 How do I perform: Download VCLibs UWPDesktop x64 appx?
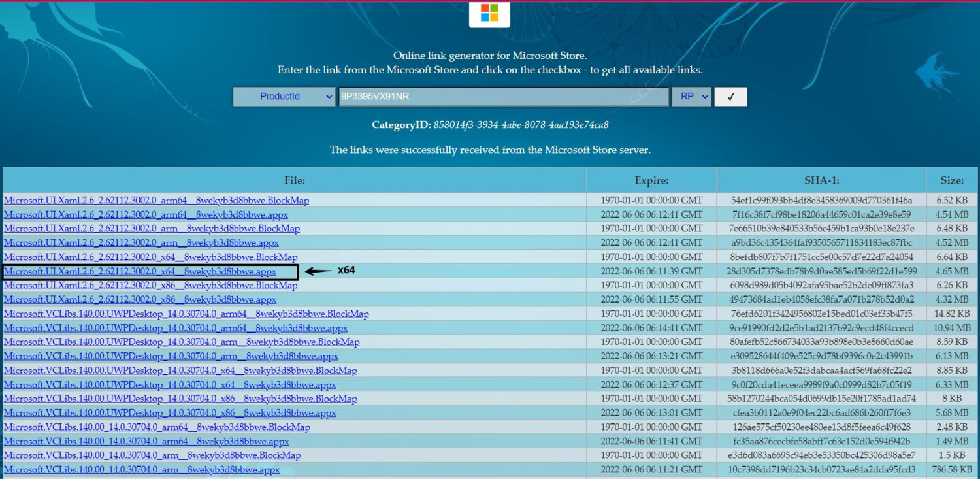[x=170, y=385]
